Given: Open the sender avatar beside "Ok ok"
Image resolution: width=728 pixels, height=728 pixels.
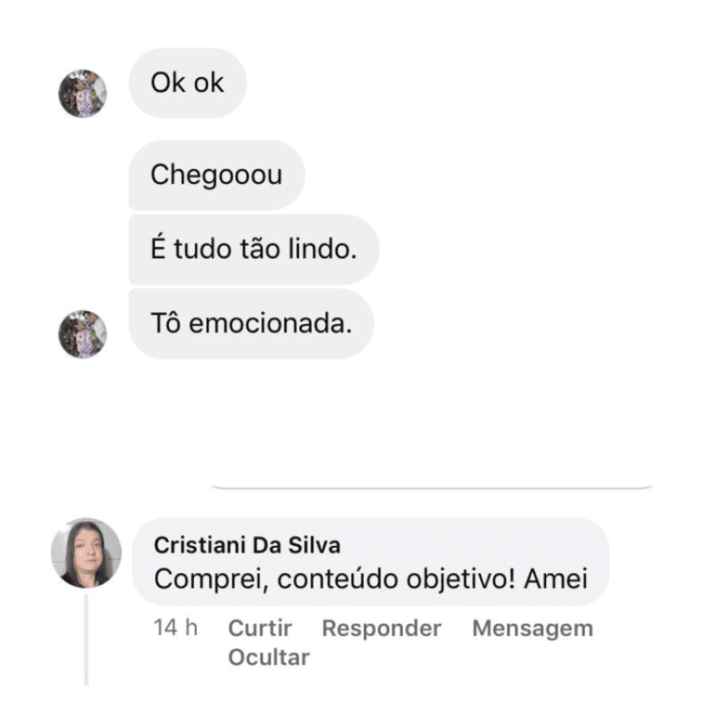Looking at the screenshot, I should (82, 93).
